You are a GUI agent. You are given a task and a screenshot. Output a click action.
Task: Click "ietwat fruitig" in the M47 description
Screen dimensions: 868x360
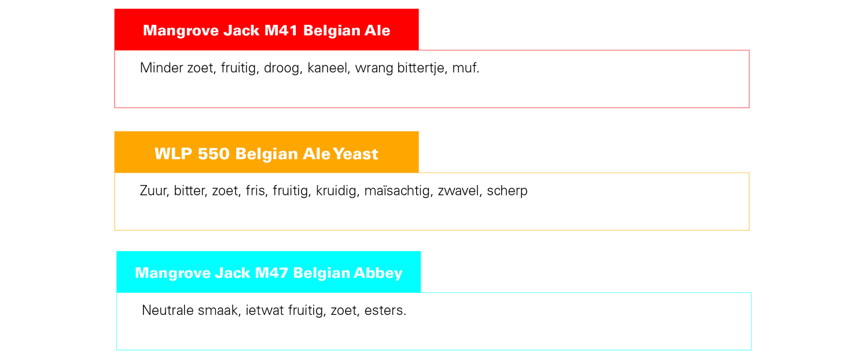click(x=285, y=311)
